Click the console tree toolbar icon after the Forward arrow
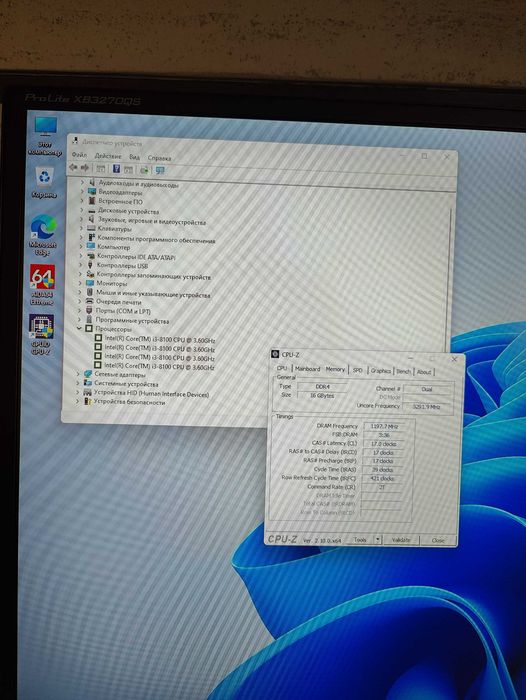The height and width of the screenshot is (700, 526). [101, 168]
